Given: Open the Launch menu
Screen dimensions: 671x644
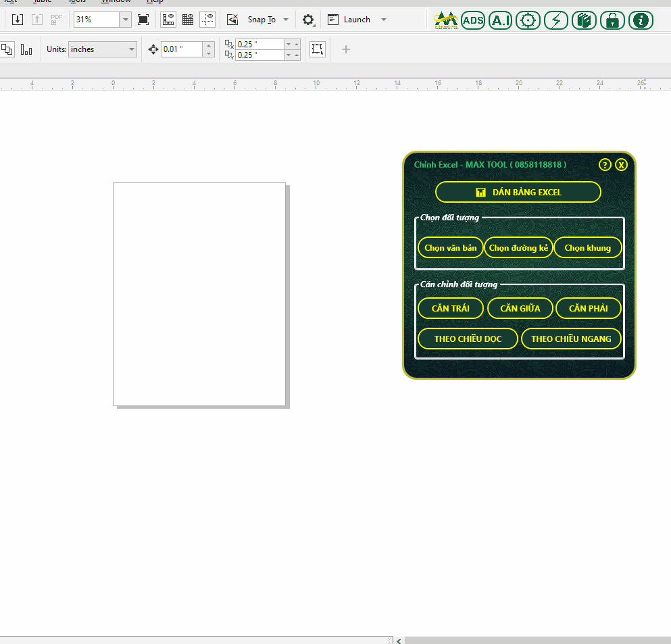Looking at the screenshot, I should (384, 20).
